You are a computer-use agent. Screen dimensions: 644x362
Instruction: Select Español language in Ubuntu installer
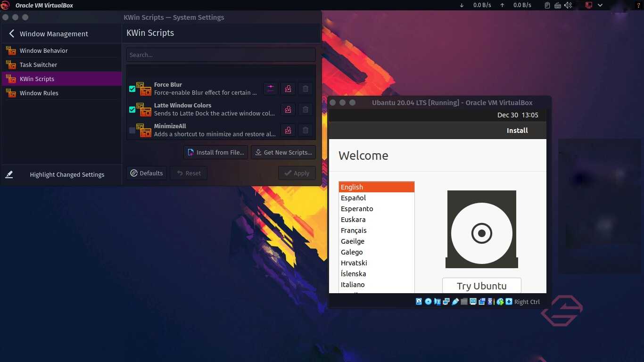pyautogui.click(x=377, y=198)
